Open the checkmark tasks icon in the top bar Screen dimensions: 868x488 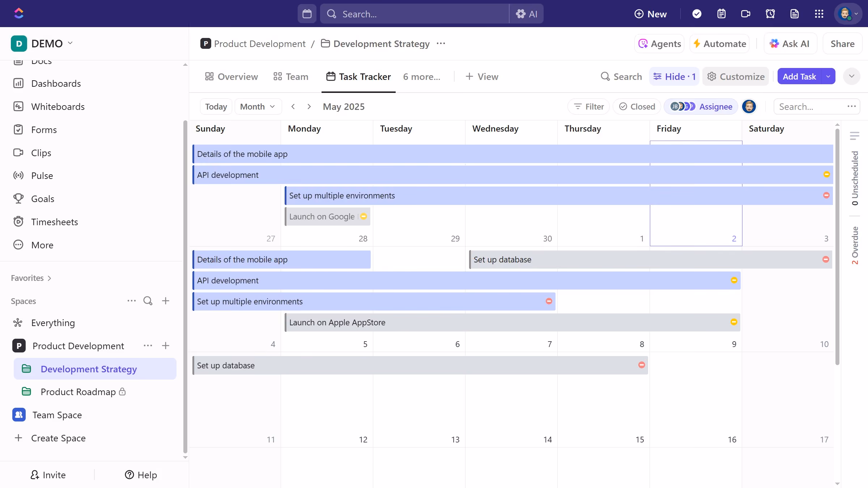pos(697,14)
